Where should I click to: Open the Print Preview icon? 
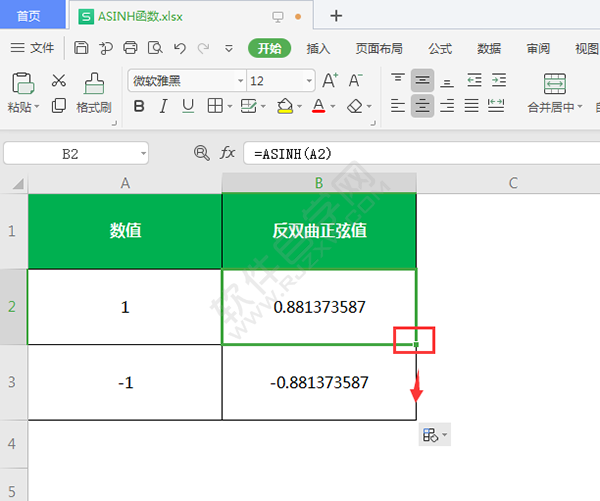tap(155, 48)
